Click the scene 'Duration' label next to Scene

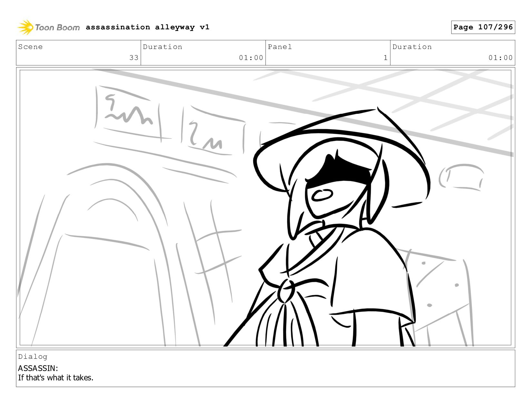point(163,47)
